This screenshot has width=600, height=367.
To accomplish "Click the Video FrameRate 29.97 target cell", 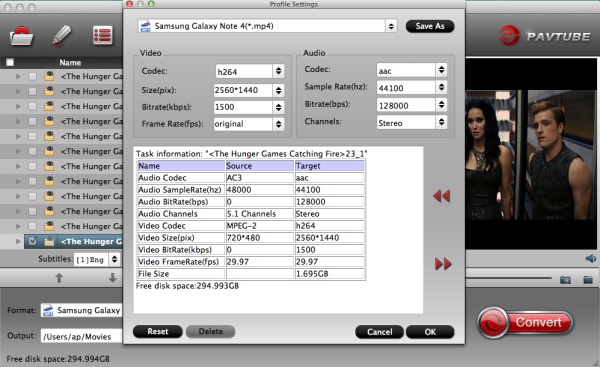I will tap(329, 262).
